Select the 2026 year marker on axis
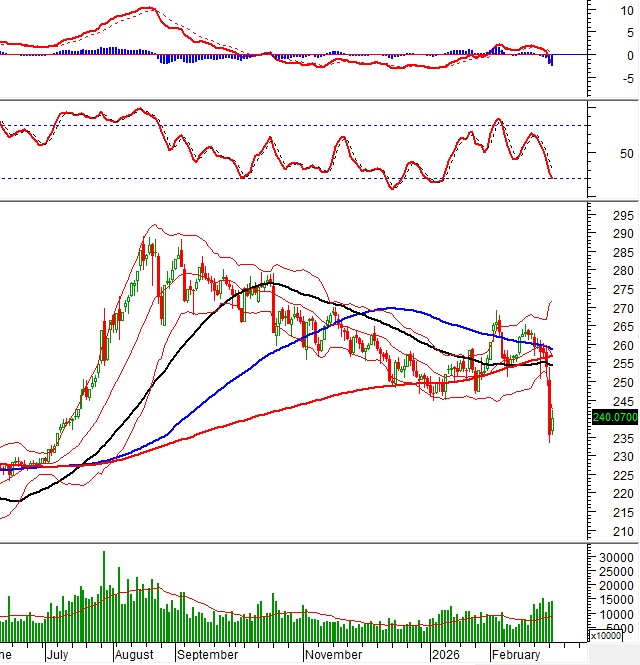640x665 pixels. pyautogui.click(x=444, y=655)
